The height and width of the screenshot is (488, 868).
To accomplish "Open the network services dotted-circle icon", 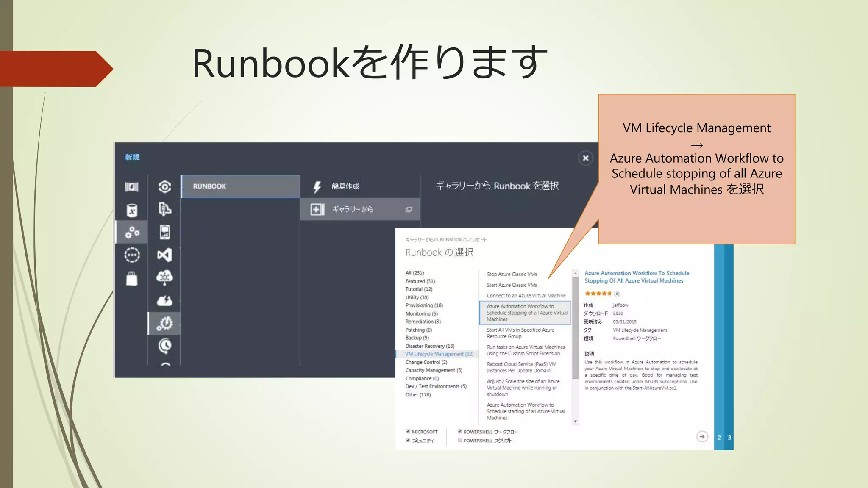I will tap(132, 255).
